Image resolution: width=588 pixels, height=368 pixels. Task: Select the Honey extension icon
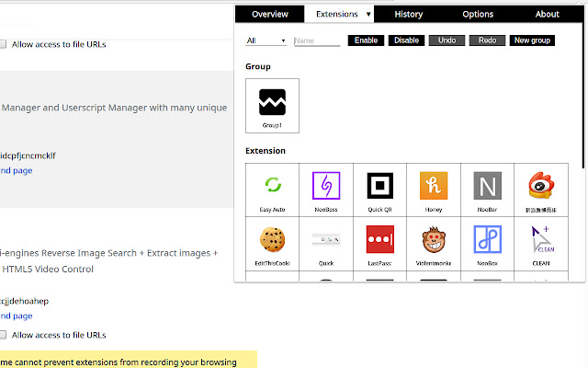[x=434, y=187]
